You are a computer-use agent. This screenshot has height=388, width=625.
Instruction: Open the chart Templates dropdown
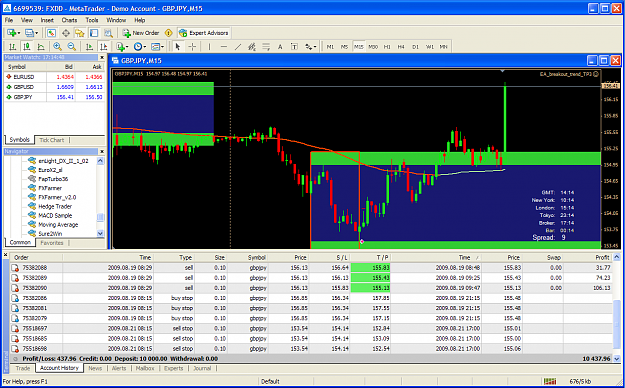(157, 47)
